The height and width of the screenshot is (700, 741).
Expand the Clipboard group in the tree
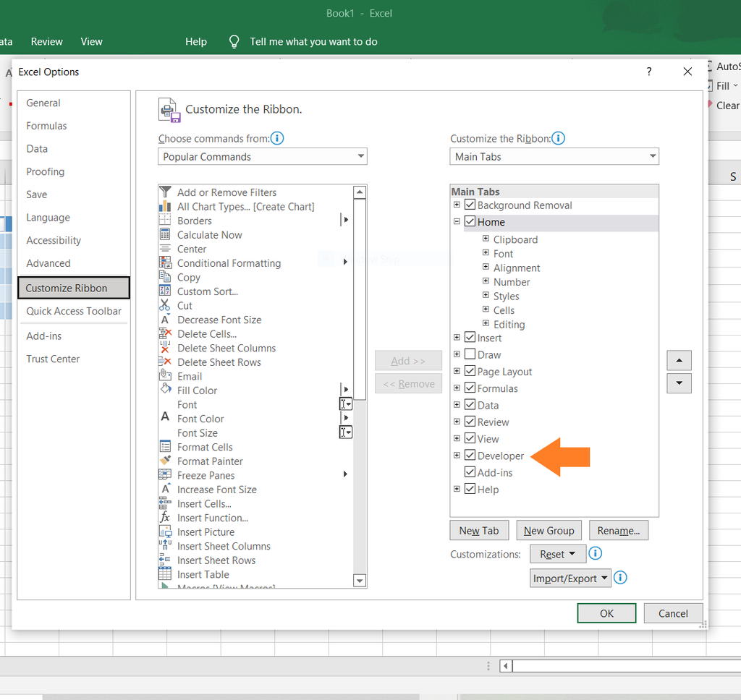[x=486, y=239]
